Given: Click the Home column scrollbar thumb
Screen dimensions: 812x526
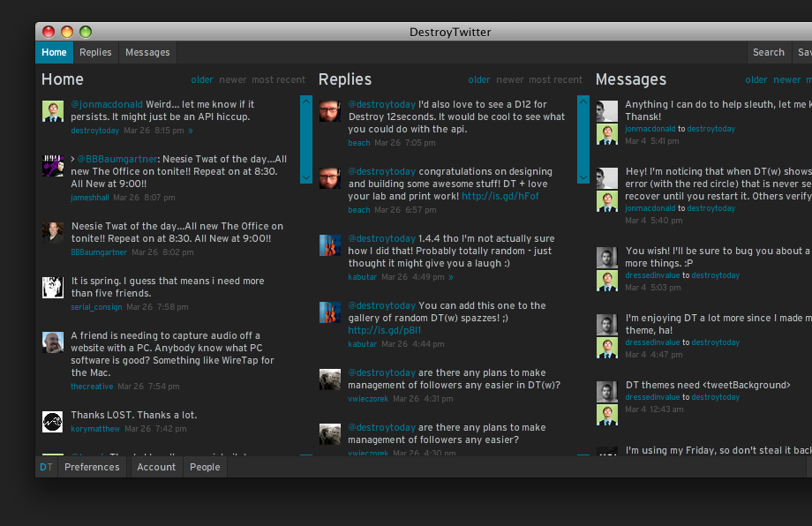Looking at the screenshot, I should [x=306, y=139].
